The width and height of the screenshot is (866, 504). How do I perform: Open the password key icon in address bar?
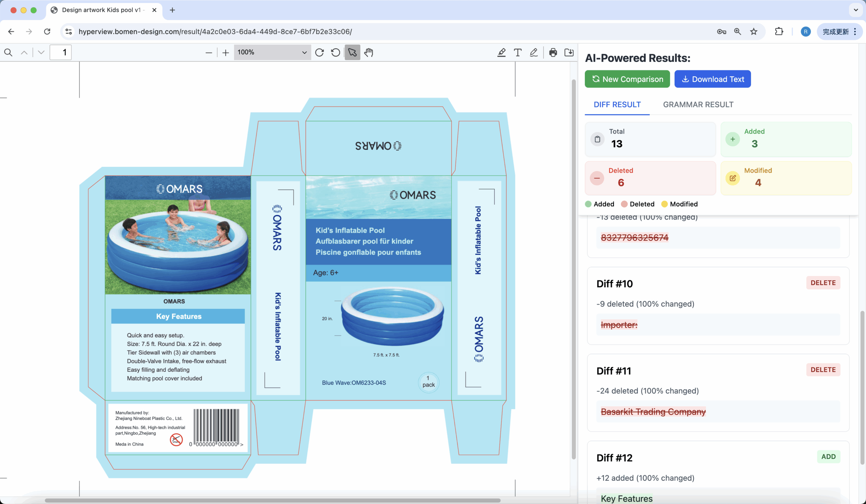[x=721, y=31]
